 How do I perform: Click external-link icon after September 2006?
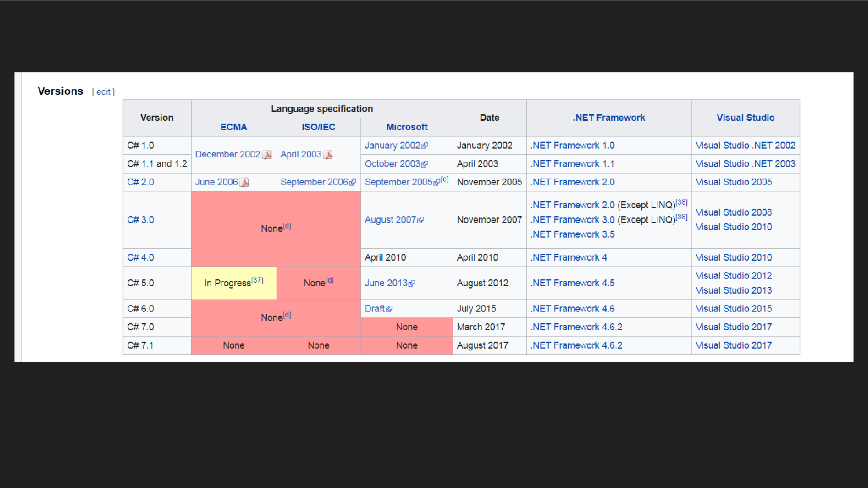pyautogui.click(x=352, y=183)
